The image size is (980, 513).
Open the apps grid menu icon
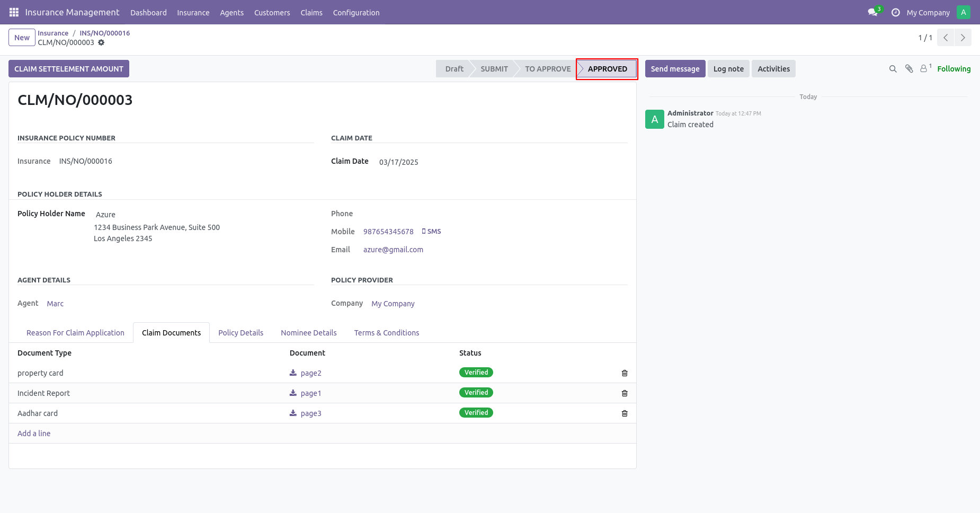click(14, 12)
